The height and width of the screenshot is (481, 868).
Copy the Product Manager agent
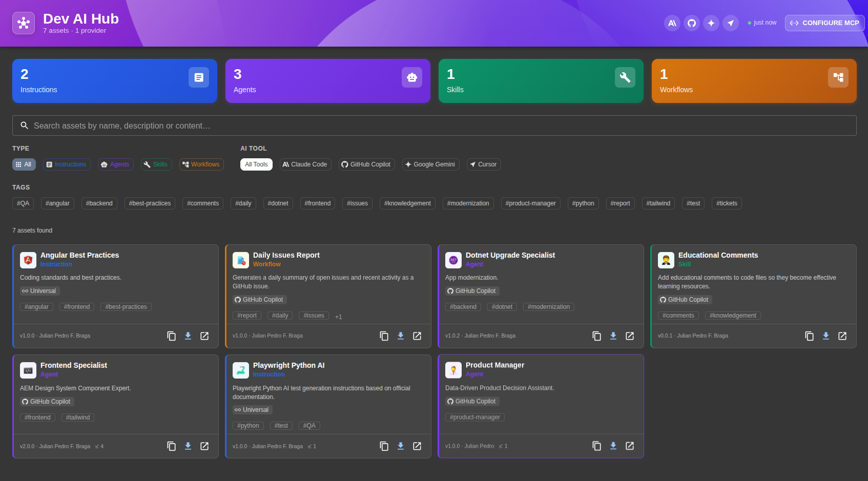click(597, 446)
